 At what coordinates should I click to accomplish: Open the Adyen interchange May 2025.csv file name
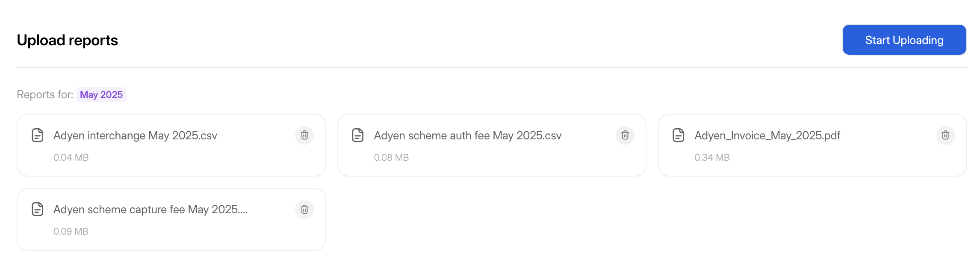[x=135, y=135]
